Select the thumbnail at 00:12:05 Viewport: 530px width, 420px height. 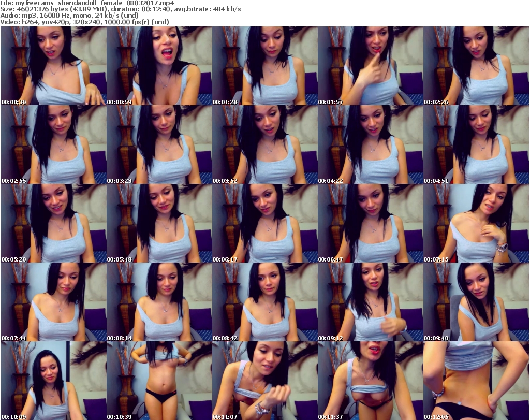click(476, 381)
